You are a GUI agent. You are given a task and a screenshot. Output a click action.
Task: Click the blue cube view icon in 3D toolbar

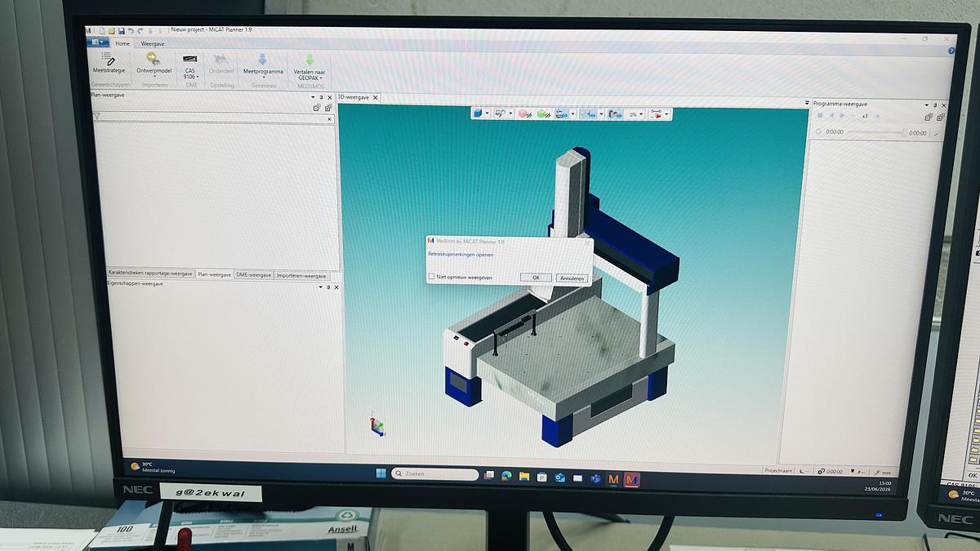[x=479, y=113]
